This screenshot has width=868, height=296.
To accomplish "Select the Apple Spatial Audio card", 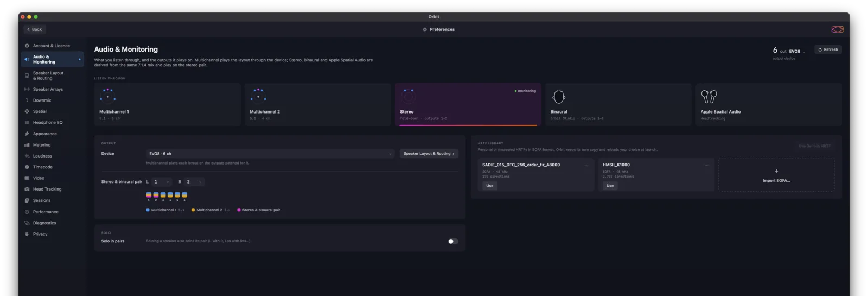I will (x=769, y=104).
